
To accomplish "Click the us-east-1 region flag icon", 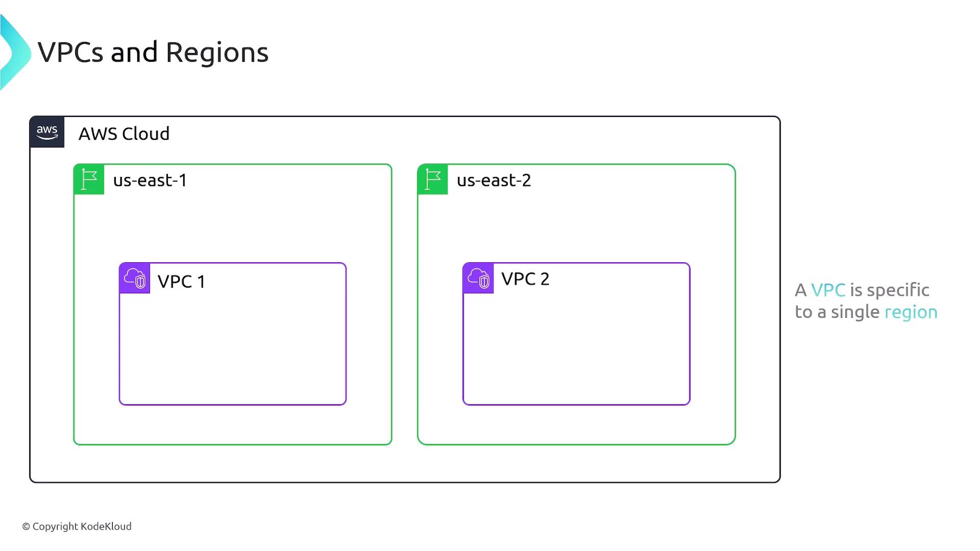I will [89, 179].
